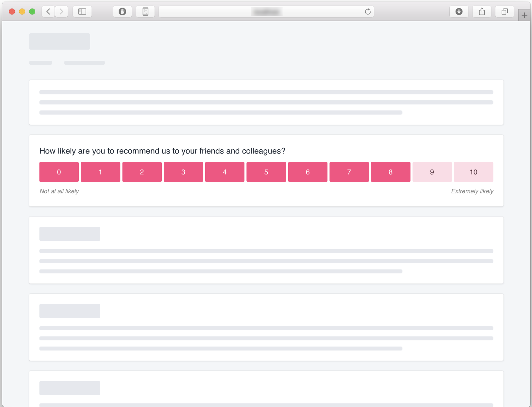Click the Safari forward arrow button
The width and height of the screenshot is (532, 407).
click(x=61, y=12)
